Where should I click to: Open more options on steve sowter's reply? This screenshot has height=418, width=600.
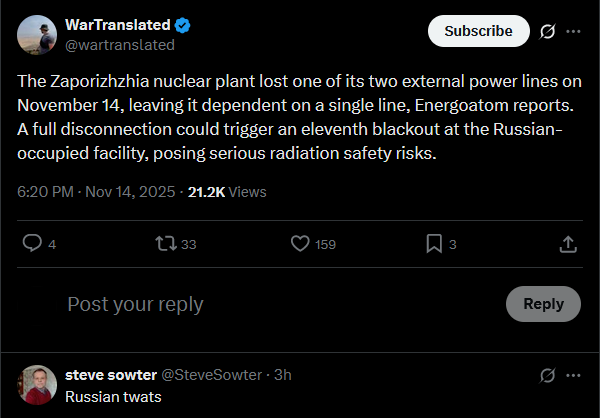point(573,376)
